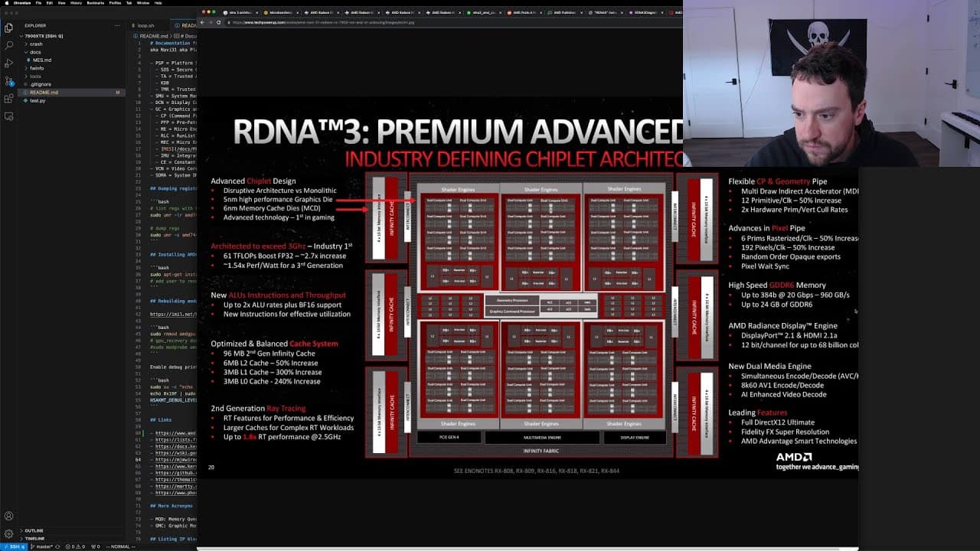Reload the browser page
980x551 pixels.
tap(219, 22)
